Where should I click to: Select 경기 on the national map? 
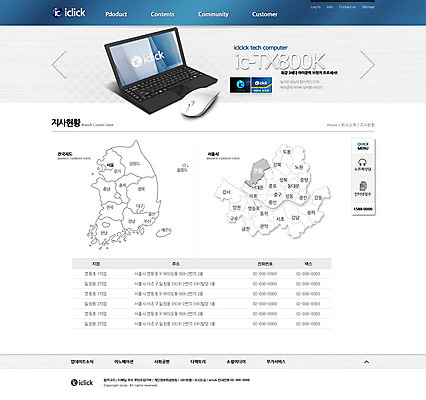pyautogui.click(x=117, y=171)
